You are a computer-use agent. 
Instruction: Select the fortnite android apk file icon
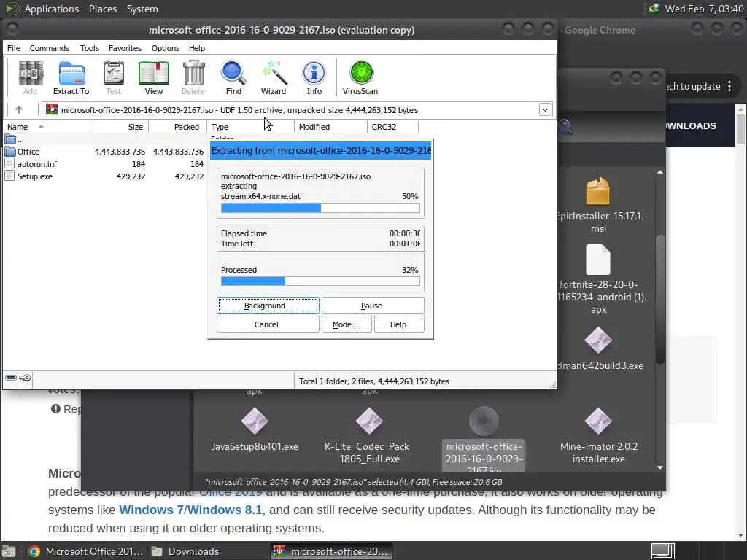598,260
